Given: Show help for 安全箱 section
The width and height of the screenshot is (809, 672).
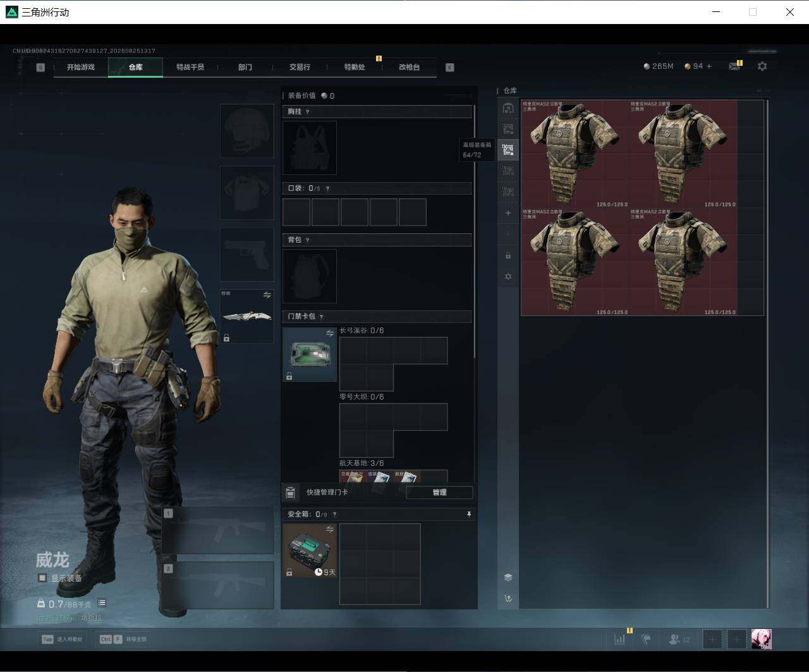Looking at the screenshot, I should (x=334, y=515).
